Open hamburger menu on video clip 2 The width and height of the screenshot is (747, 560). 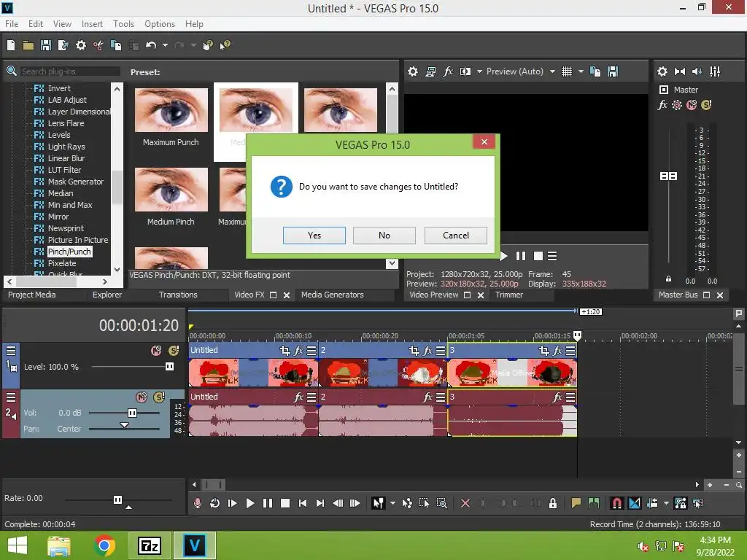point(441,351)
